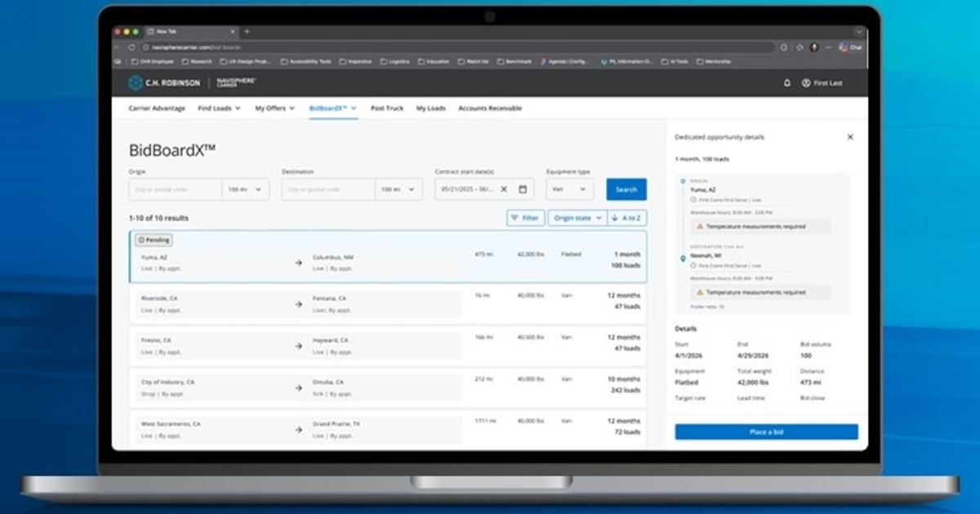Screen dimensions: 980x514
Task: Open Accounts Receivable
Action: click(x=490, y=108)
